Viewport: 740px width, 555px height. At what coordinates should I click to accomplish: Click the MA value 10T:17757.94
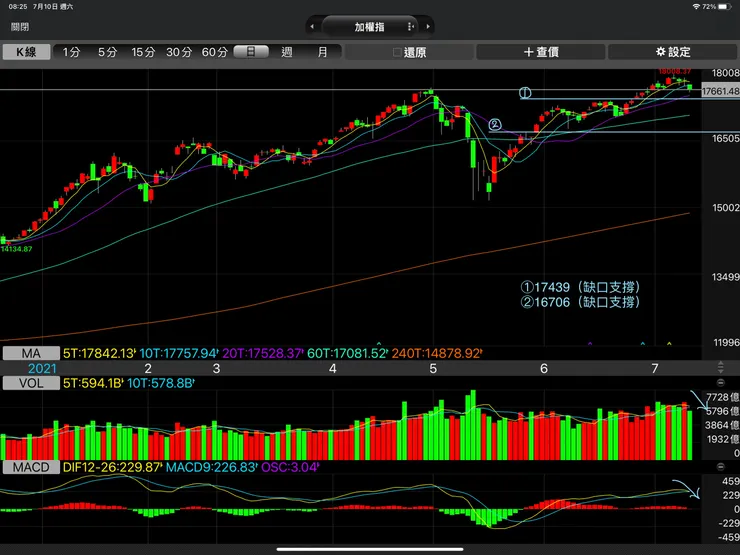point(179,353)
